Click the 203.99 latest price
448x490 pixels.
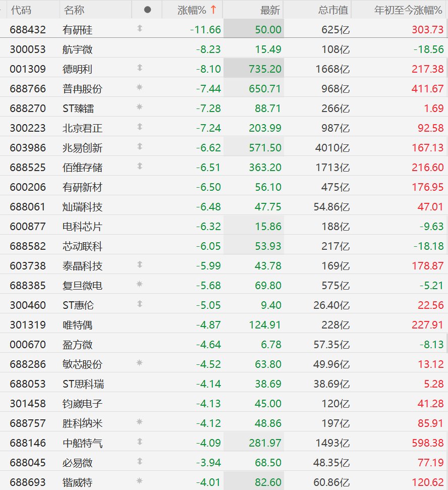point(265,128)
